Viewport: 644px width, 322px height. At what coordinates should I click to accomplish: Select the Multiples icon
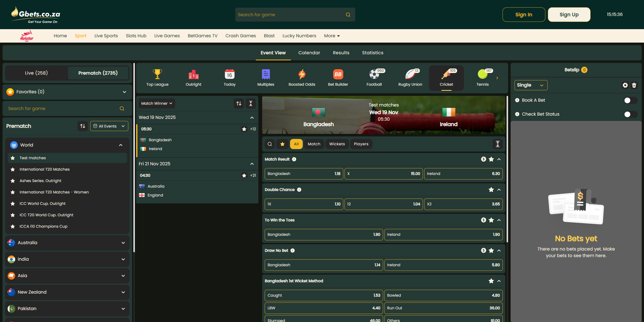(265, 77)
